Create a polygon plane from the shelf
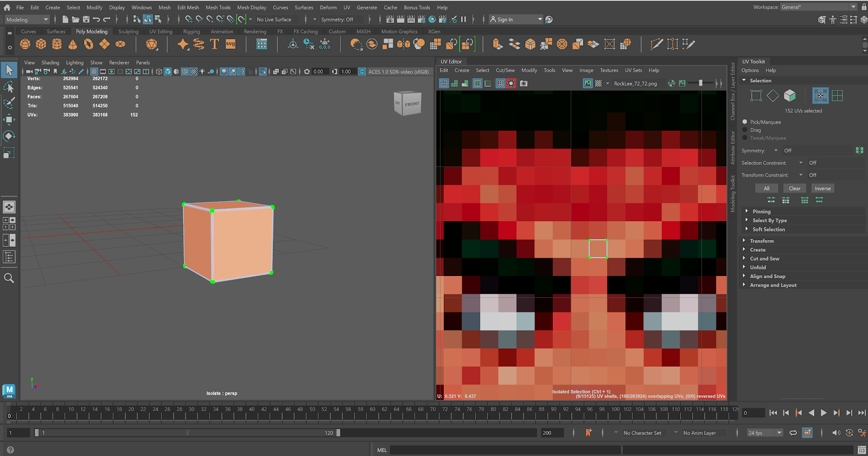Viewport: 868px width, 456px height. (x=104, y=44)
